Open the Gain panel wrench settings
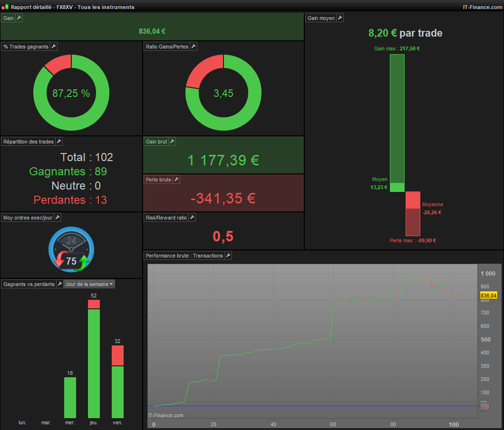Image resolution: width=504 pixels, height=430 pixels. [x=19, y=18]
